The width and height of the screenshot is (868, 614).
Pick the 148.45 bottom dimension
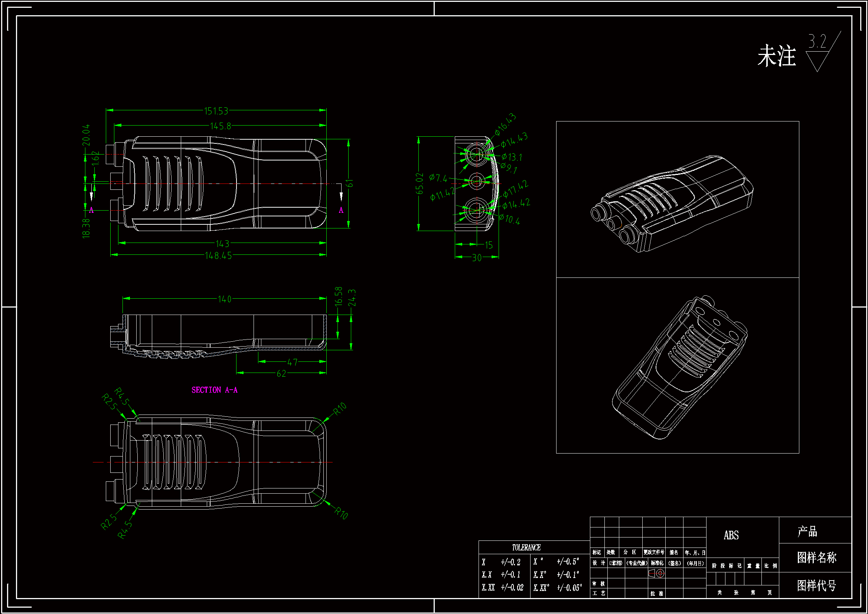(218, 256)
